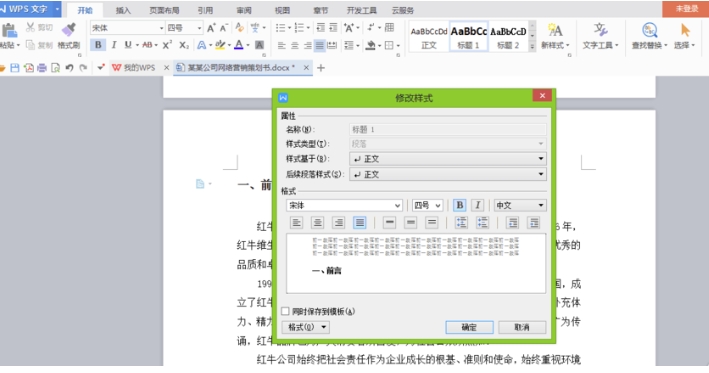
Task: Open dialog font name 宋体 combo box
Action: click(x=344, y=205)
